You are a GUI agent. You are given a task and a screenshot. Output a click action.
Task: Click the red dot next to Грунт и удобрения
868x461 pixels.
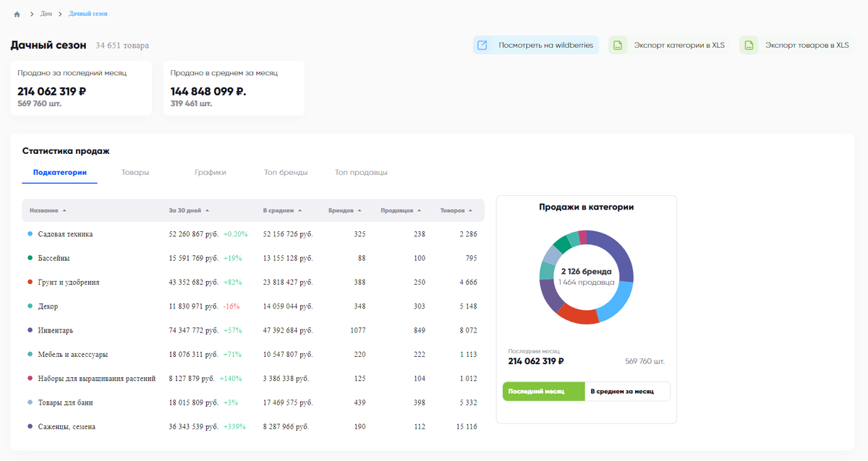pyautogui.click(x=30, y=282)
